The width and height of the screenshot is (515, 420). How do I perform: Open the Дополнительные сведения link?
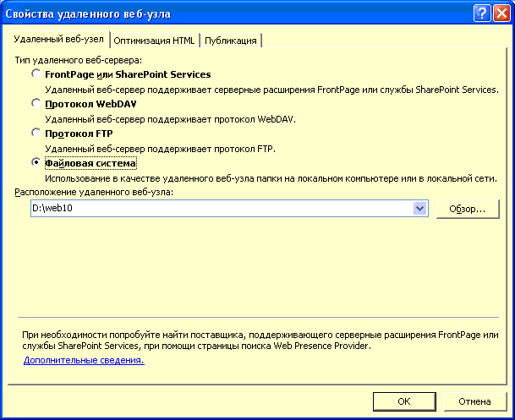click(x=84, y=360)
